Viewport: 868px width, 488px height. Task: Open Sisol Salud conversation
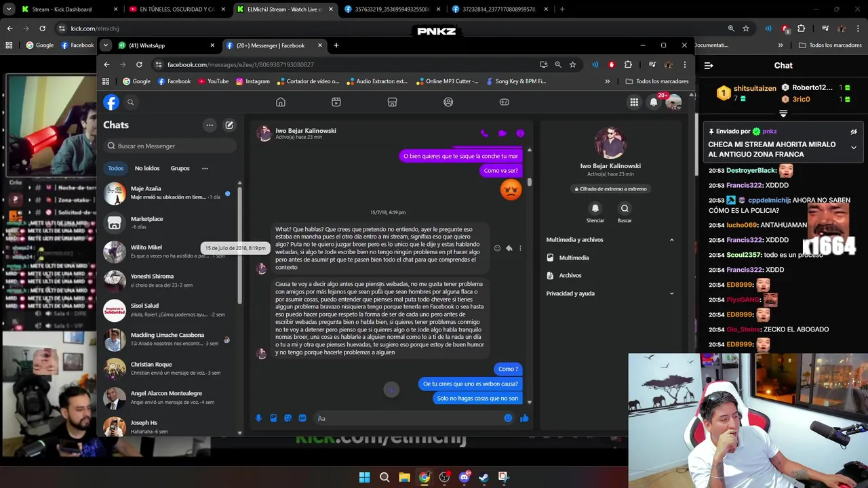[170, 310]
